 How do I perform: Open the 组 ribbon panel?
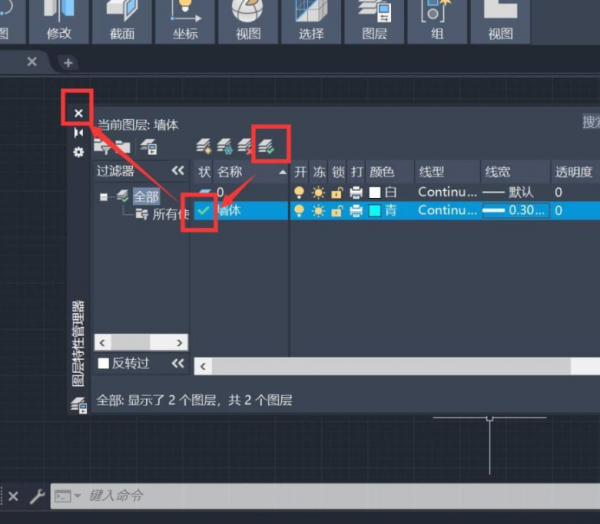pos(437,21)
